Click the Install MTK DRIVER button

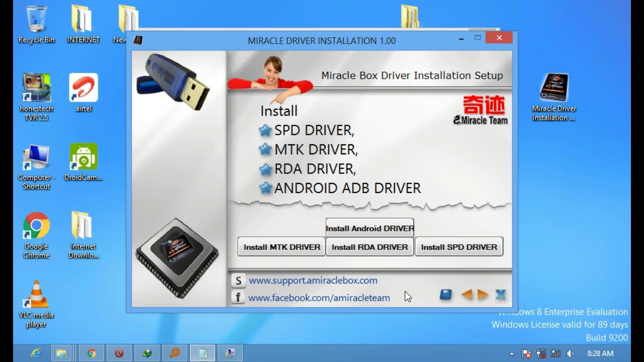coord(282,247)
